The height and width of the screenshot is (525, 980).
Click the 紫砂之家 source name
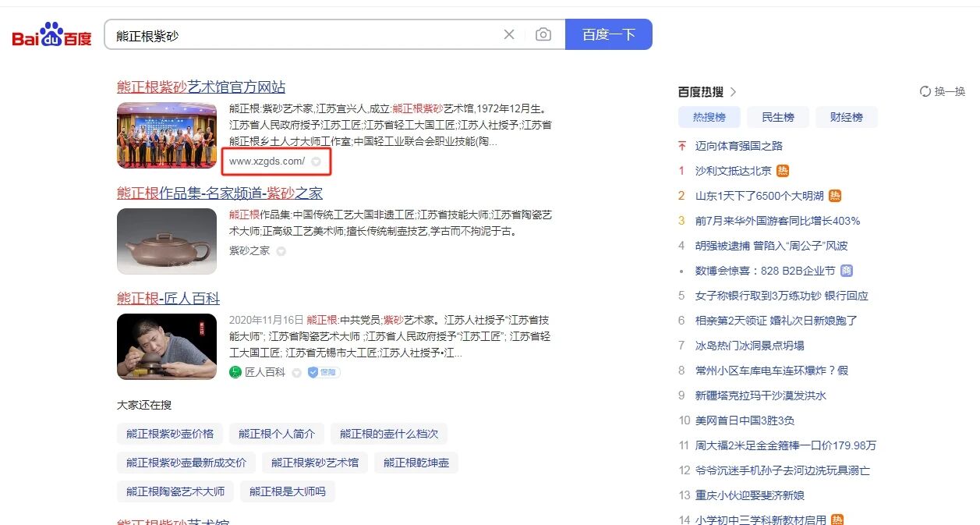pos(249,250)
